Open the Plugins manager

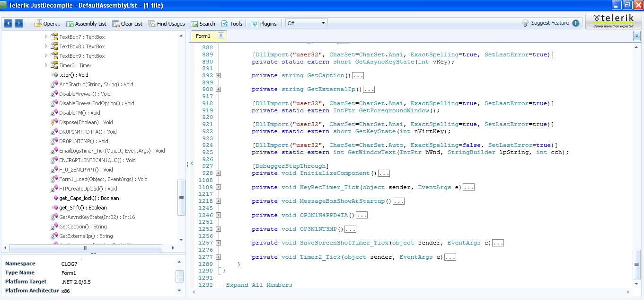click(x=264, y=24)
